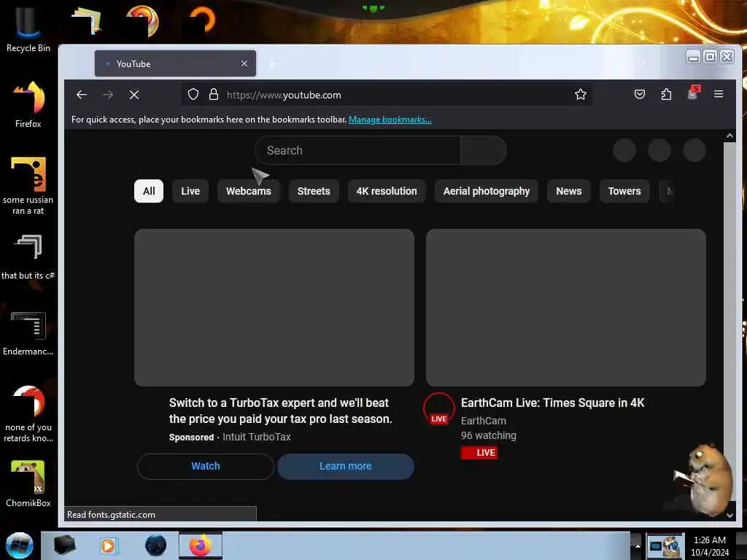
Task: Select the Firefox desktop shortcut
Action: pyautogui.click(x=28, y=104)
